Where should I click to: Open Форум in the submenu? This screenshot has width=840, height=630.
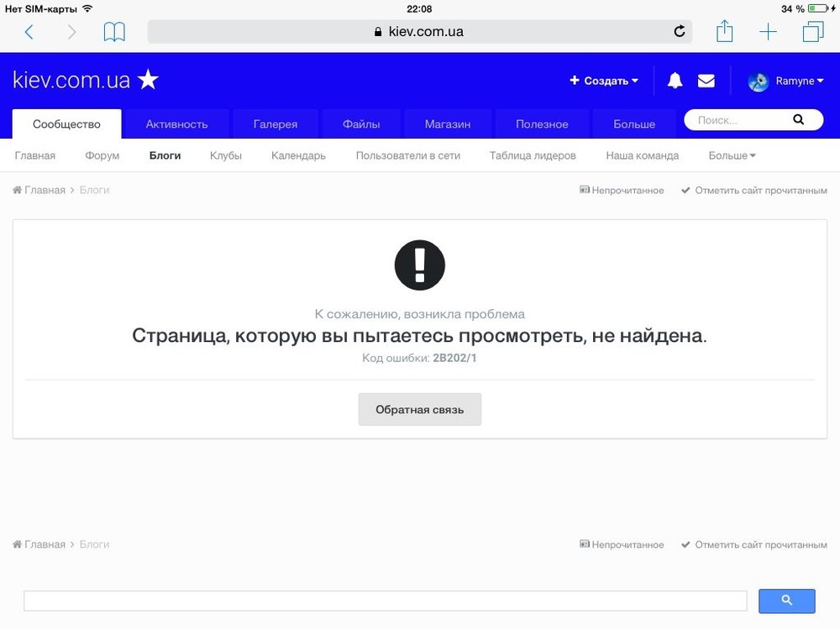coord(102,155)
